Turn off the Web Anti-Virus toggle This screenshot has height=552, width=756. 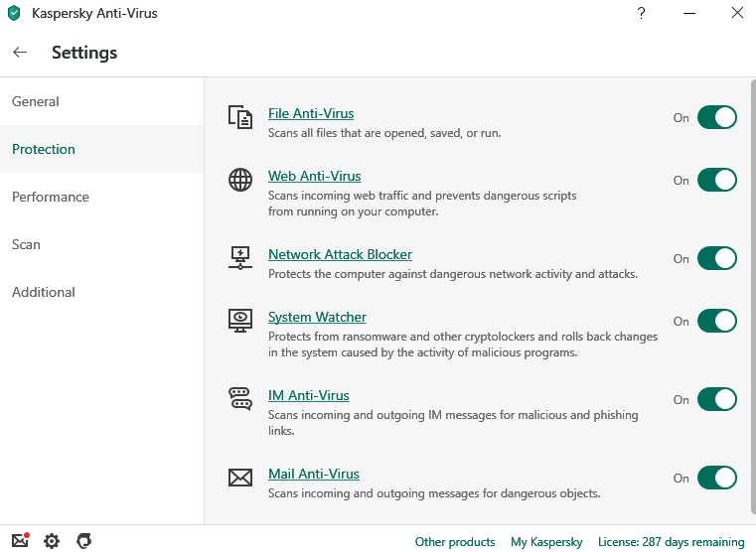click(717, 180)
